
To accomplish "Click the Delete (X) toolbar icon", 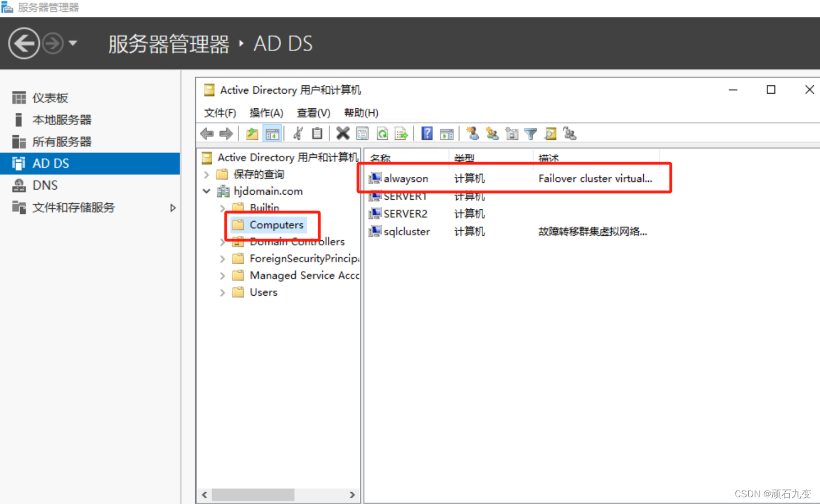I will (x=342, y=133).
